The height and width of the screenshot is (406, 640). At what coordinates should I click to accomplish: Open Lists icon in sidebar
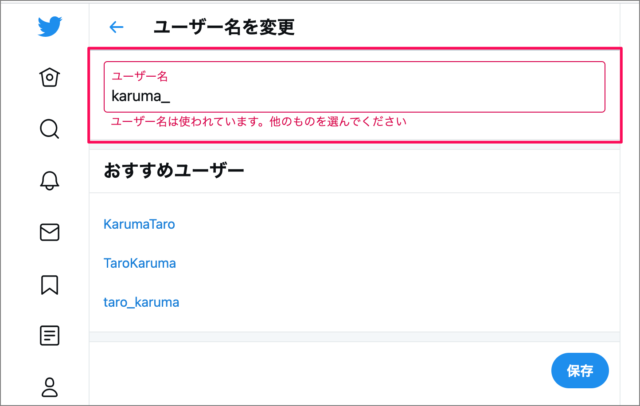(x=50, y=335)
